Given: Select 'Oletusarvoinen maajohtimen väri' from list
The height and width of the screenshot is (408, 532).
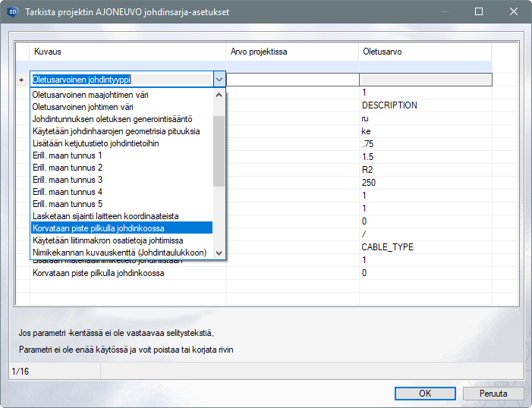Looking at the screenshot, I should 90,95.
